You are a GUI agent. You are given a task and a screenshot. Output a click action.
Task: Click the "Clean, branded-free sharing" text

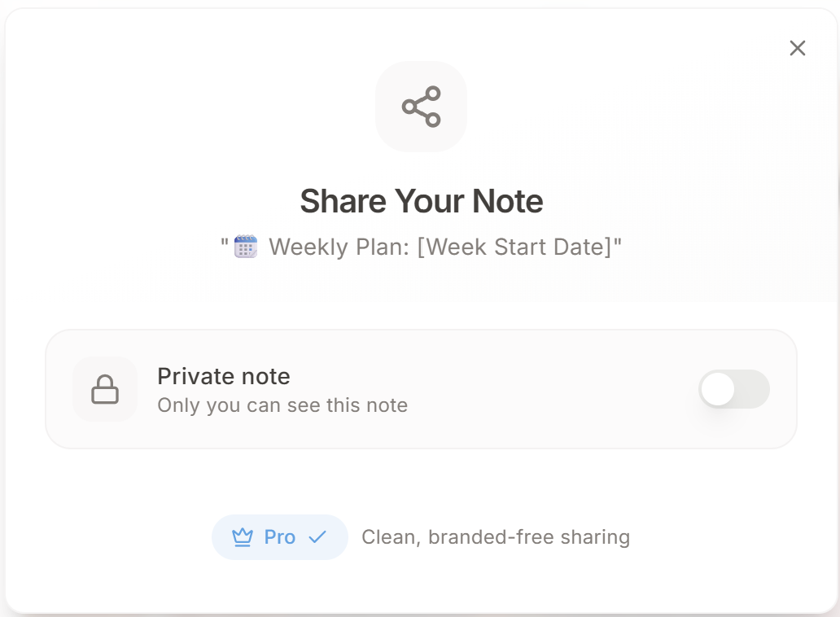496,537
